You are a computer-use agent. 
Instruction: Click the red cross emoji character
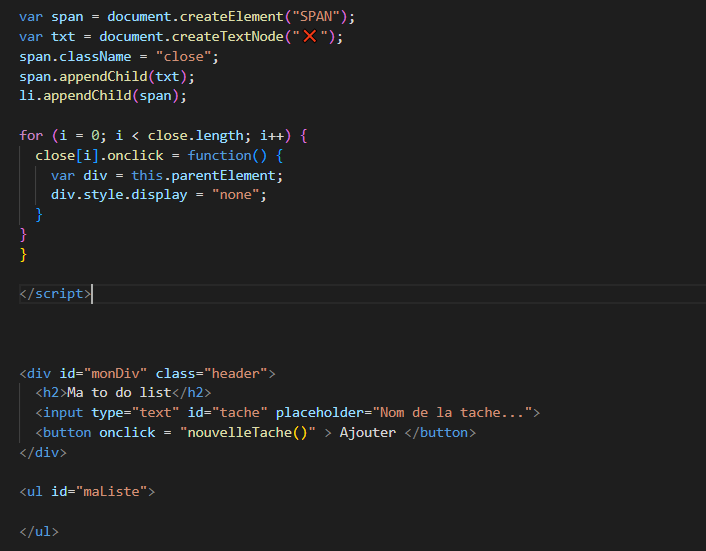pos(310,36)
